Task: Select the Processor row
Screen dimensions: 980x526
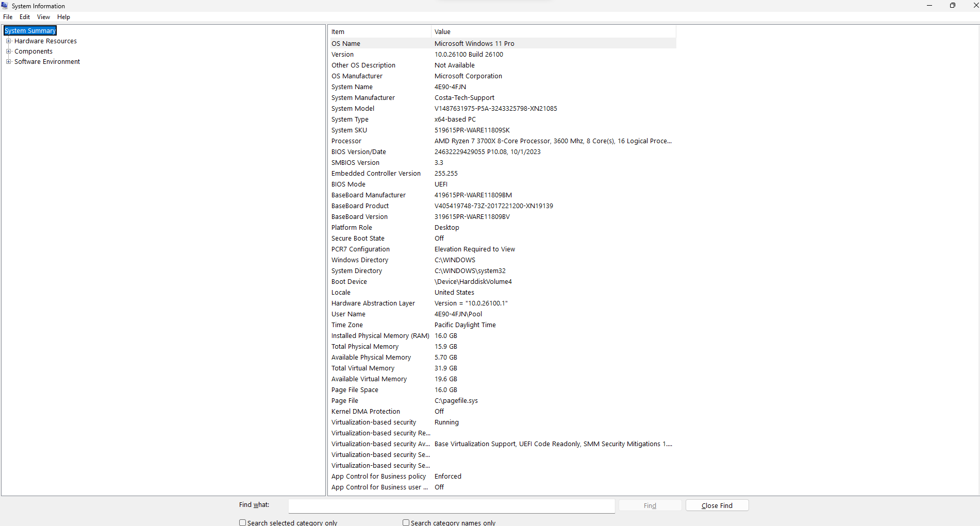Action: coord(502,141)
